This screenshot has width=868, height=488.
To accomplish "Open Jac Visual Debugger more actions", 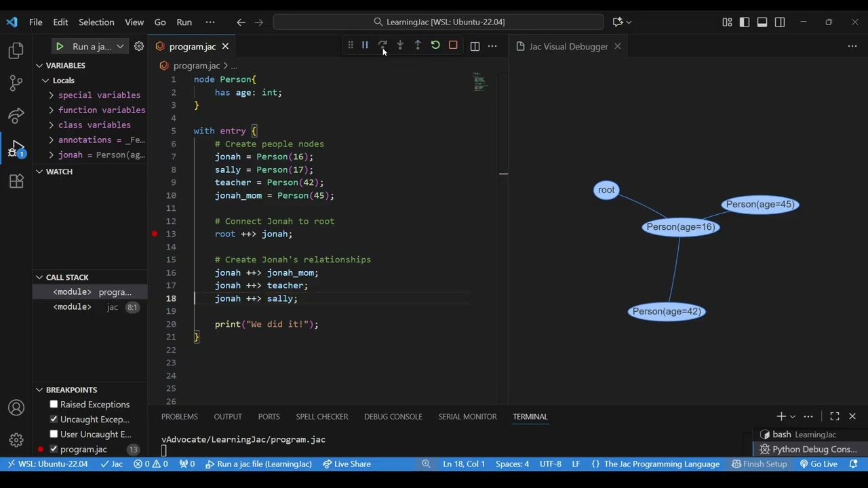I will [852, 47].
